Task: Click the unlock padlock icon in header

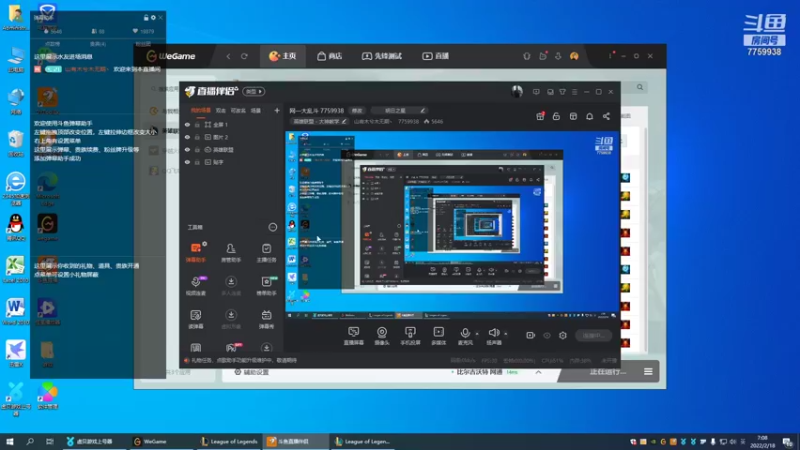Action: 556,116
